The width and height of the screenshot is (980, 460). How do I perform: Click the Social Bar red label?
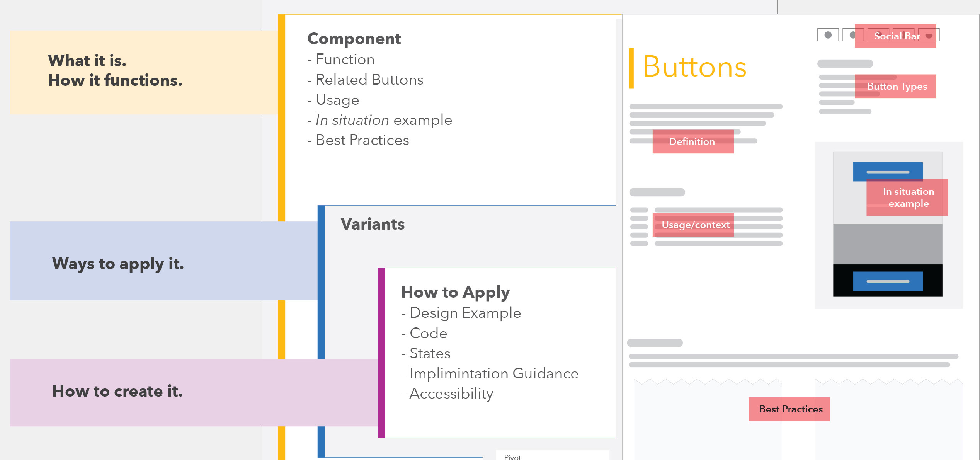pyautogui.click(x=895, y=36)
